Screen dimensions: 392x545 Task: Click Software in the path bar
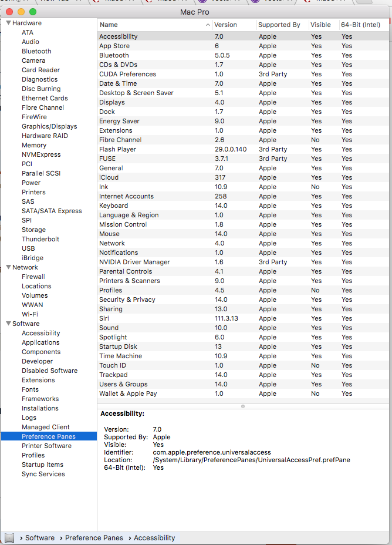tap(40, 538)
